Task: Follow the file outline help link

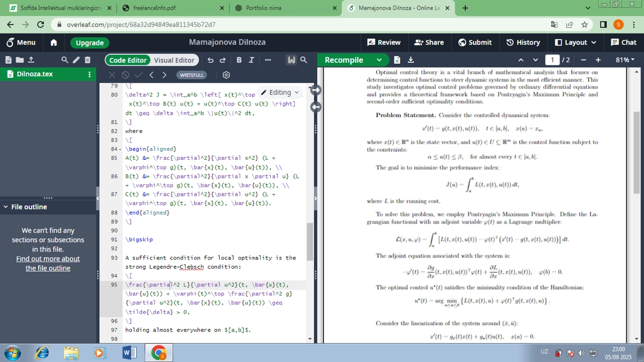Action: 48,263
